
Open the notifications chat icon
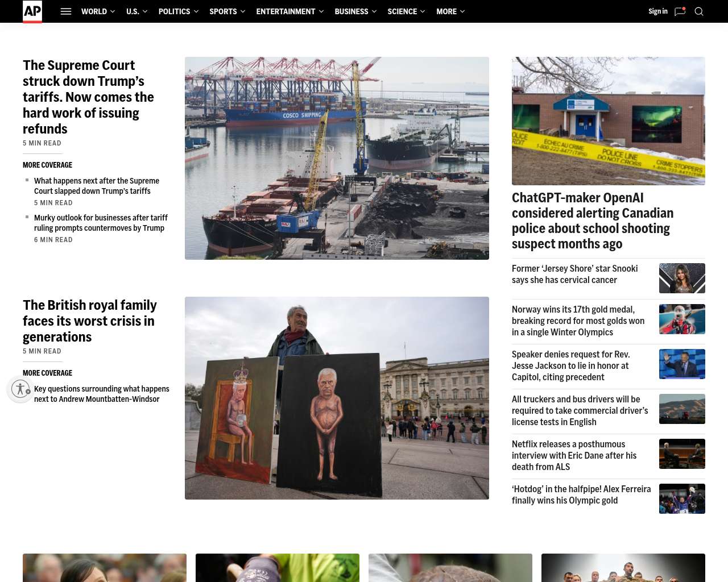pos(680,11)
